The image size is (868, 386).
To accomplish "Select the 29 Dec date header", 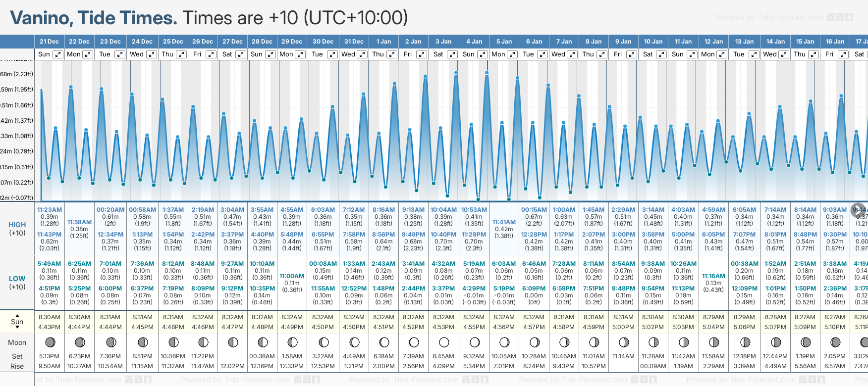I will point(292,42).
